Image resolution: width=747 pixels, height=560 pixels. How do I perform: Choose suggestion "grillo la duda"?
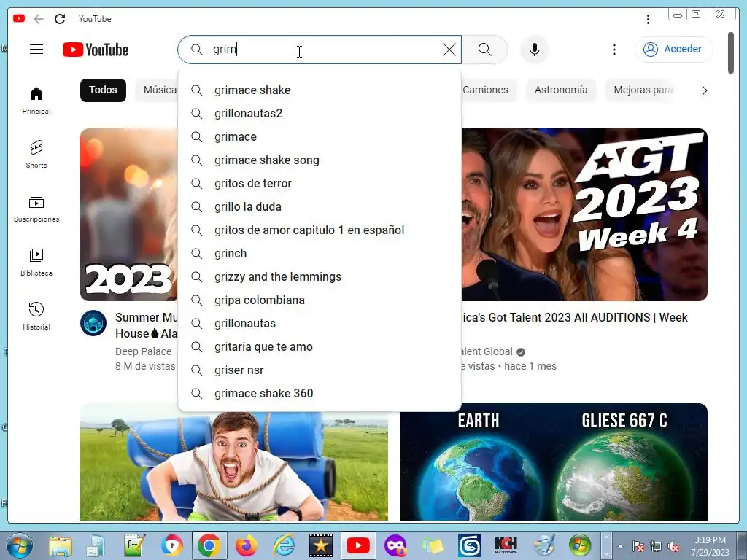point(320,206)
